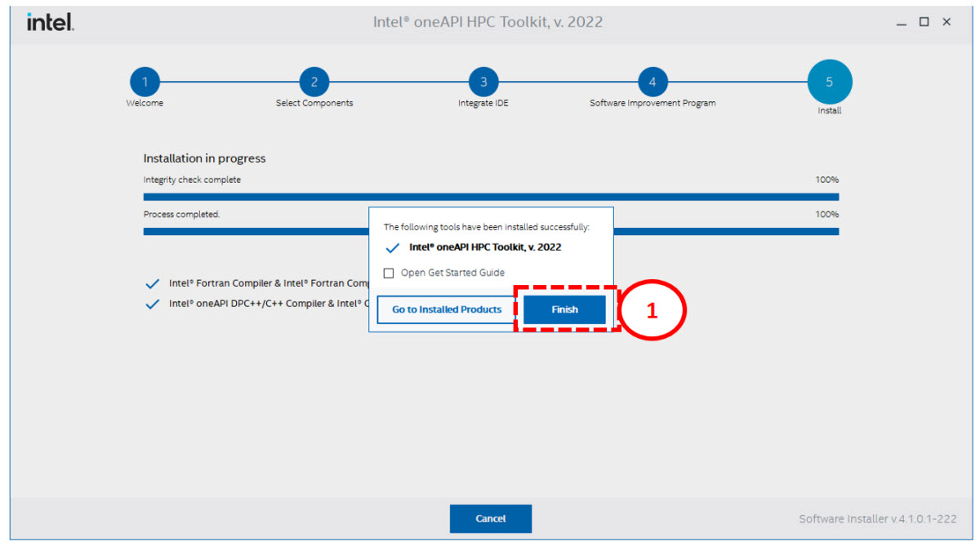Screen dimensions: 980x547
Task: Select the Welcome step circle
Action: coord(145,82)
